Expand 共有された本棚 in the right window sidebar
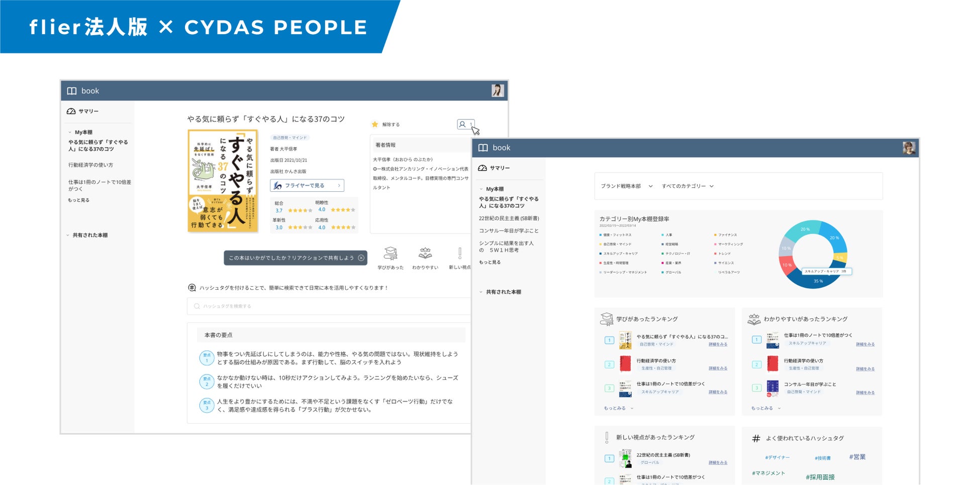This screenshot has width=980, height=485. point(481,292)
